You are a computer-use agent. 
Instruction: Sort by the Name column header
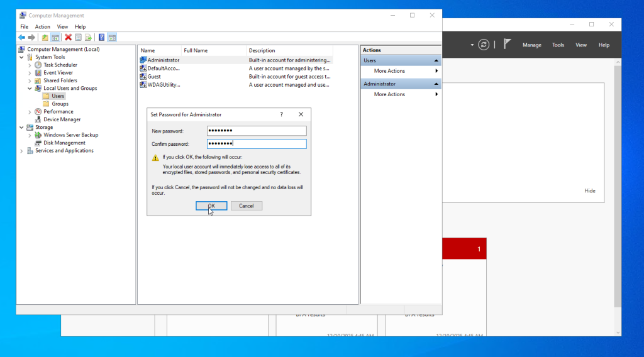tap(159, 50)
